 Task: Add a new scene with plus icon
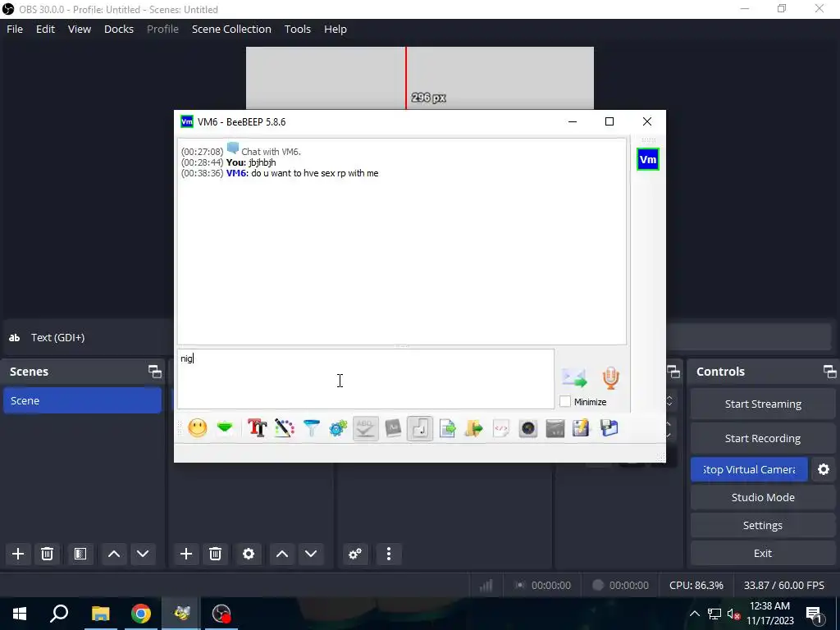[18, 554]
